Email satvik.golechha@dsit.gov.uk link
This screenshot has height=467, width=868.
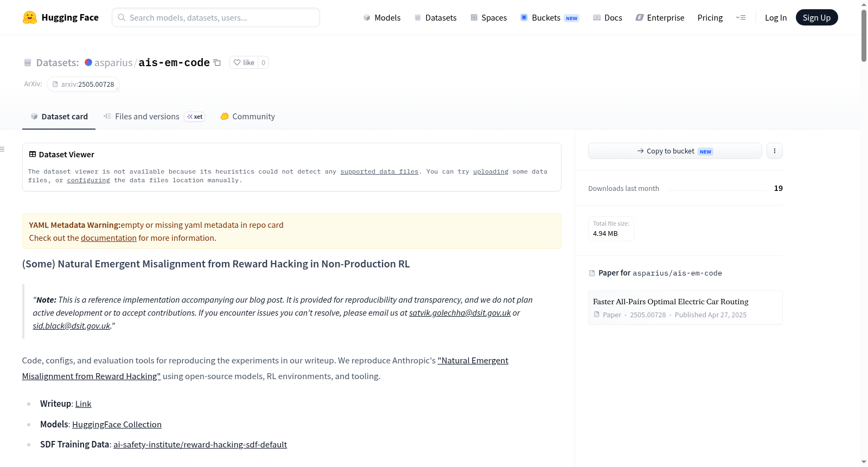click(460, 313)
